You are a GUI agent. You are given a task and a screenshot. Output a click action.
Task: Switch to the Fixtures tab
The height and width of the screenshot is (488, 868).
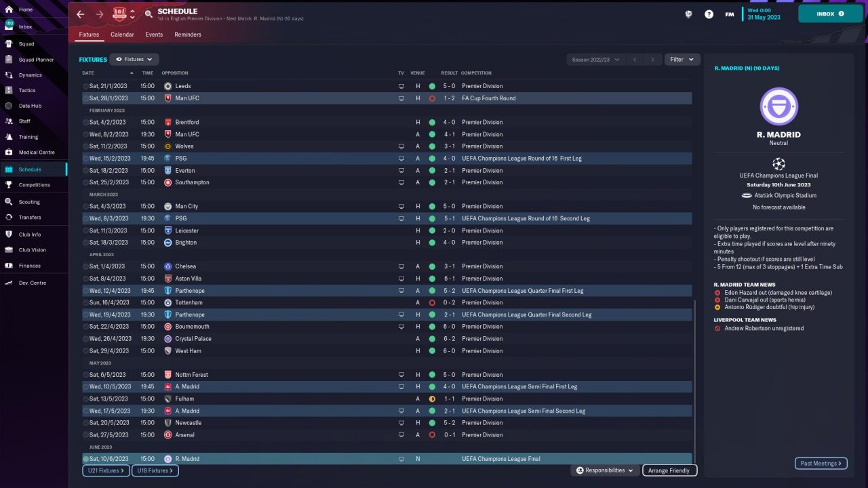tap(89, 35)
